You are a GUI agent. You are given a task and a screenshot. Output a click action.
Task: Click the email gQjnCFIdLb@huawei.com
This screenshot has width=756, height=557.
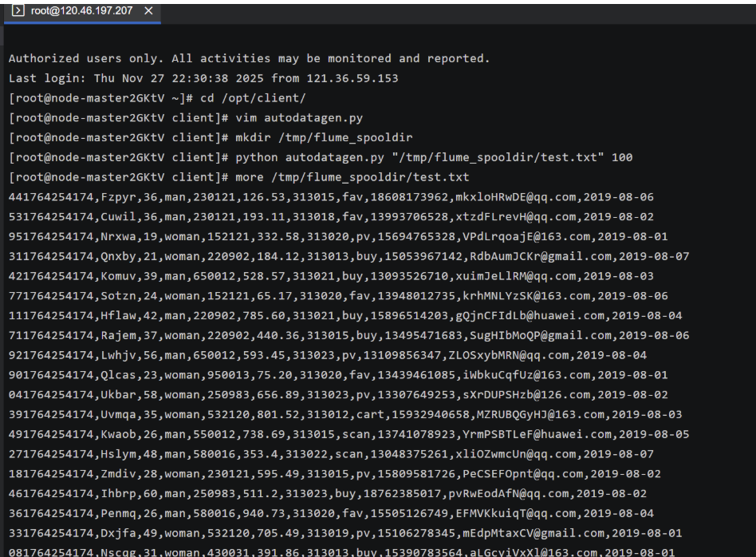[x=530, y=316]
